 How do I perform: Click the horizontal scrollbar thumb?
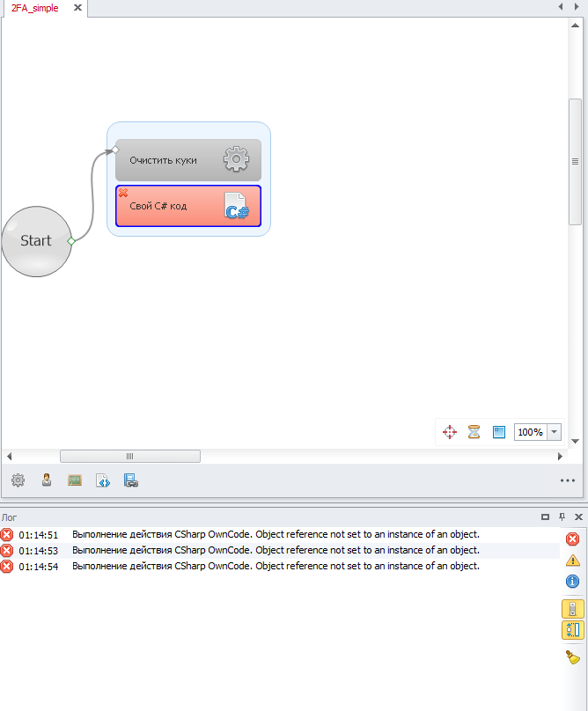(x=130, y=456)
